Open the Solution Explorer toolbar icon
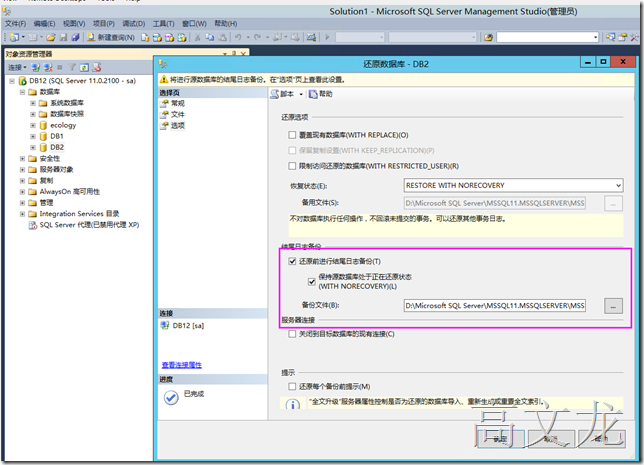The height and width of the screenshot is (465, 644). coord(610,37)
